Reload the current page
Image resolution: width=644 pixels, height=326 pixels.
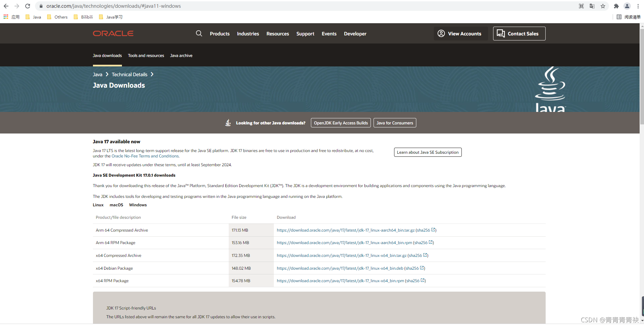(28, 6)
